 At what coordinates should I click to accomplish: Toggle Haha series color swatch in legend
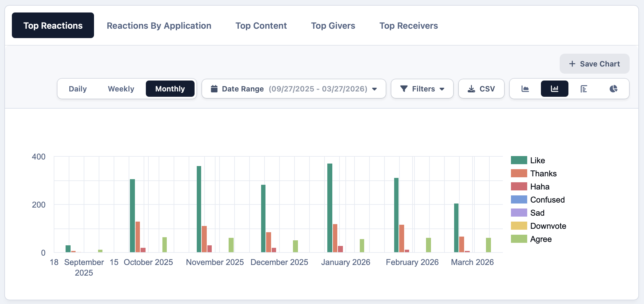(x=519, y=186)
